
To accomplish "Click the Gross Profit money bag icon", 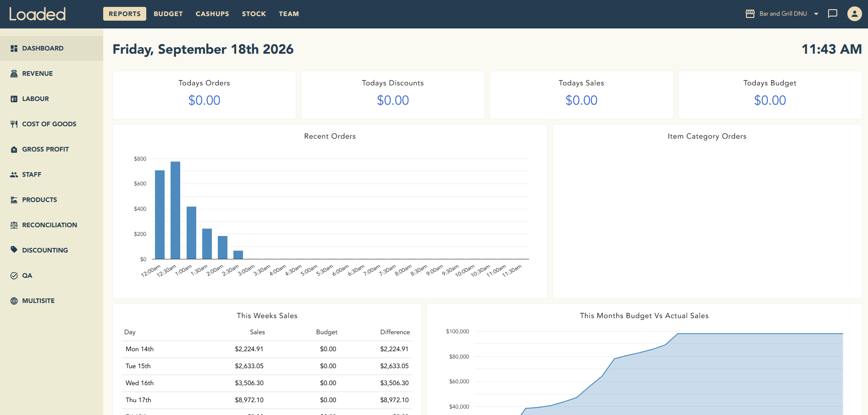I will click(14, 149).
